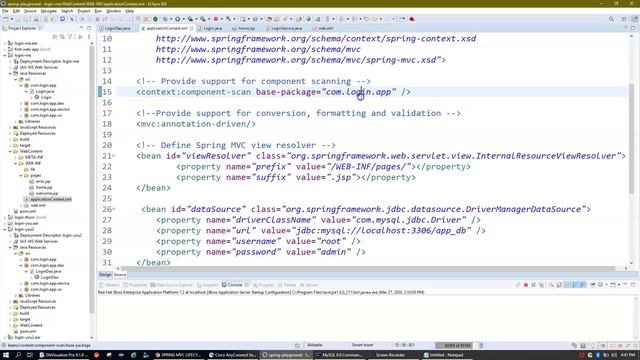Click Writable status bar entry
Viewport: 640px width, 360px height.
point(314,345)
